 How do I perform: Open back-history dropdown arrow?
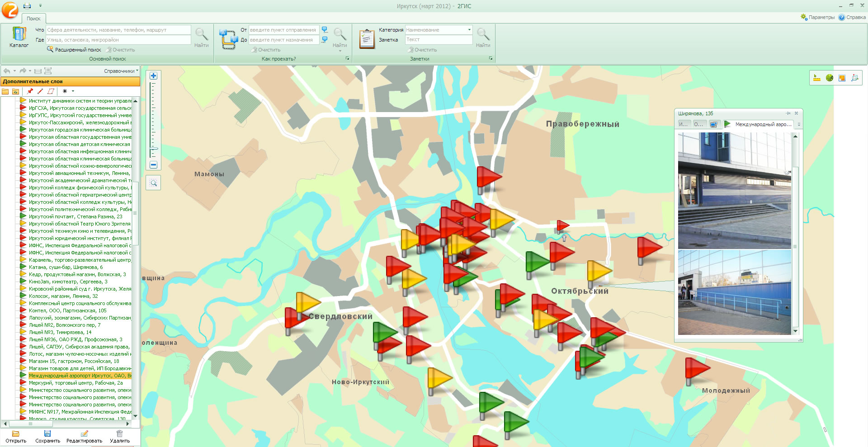point(14,71)
